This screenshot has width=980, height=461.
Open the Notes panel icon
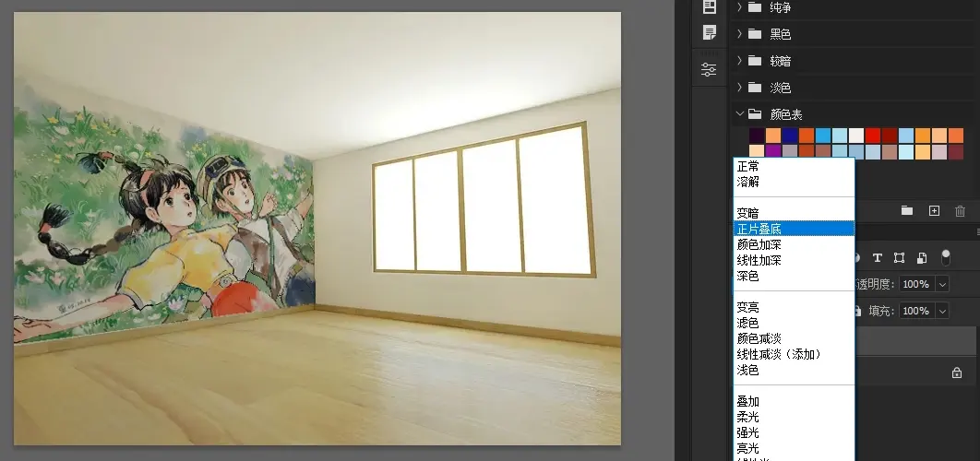[709, 33]
